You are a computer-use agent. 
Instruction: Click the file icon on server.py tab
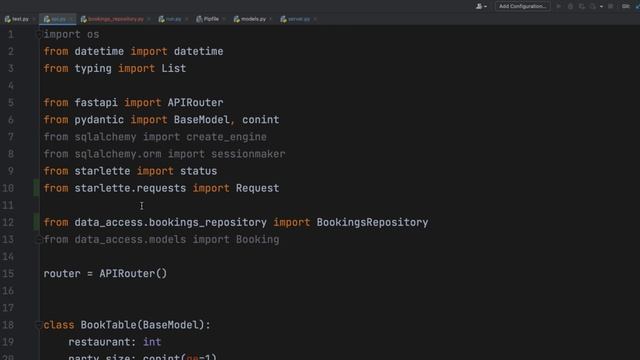click(284, 19)
